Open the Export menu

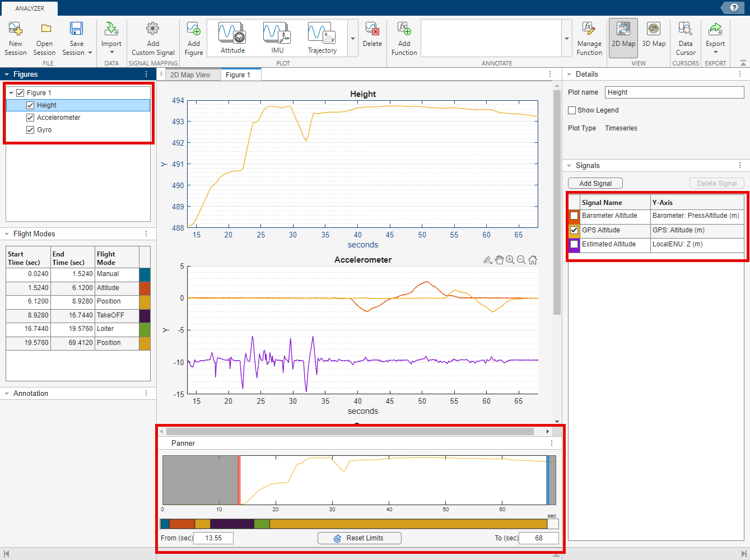715,39
